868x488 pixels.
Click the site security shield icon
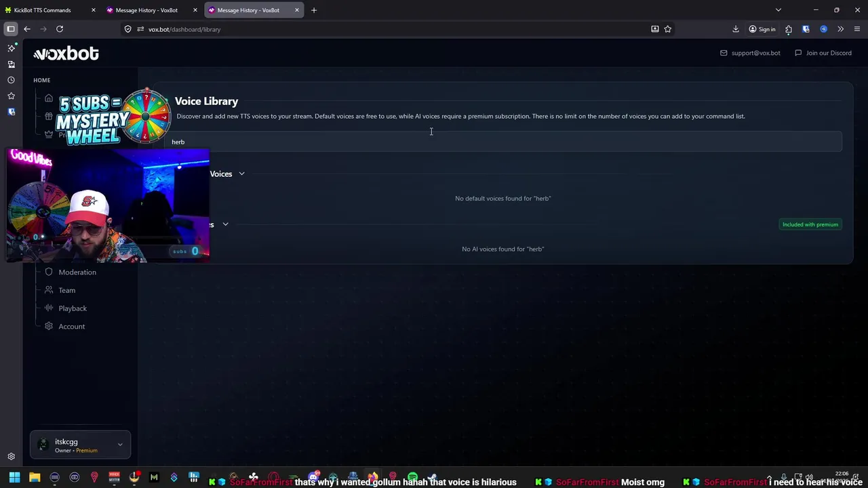click(127, 29)
